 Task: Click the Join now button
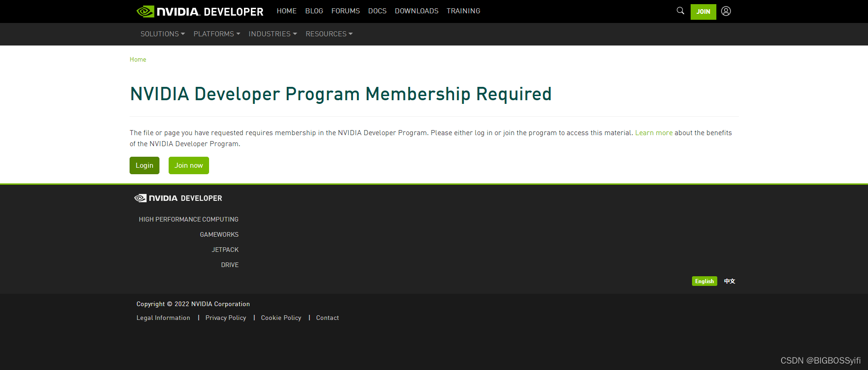tap(189, 165)
